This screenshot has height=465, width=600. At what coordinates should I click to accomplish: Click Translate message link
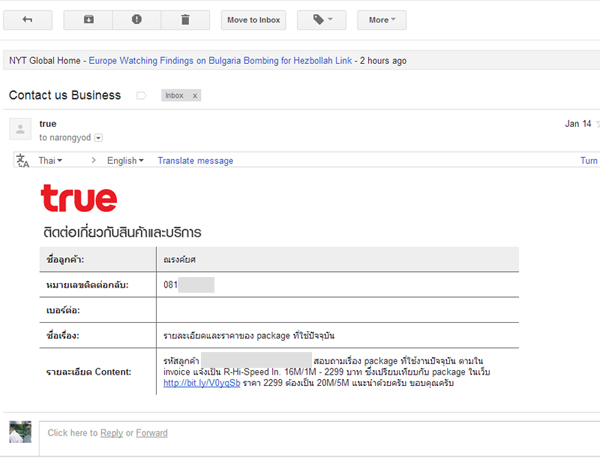coord(196,160)
